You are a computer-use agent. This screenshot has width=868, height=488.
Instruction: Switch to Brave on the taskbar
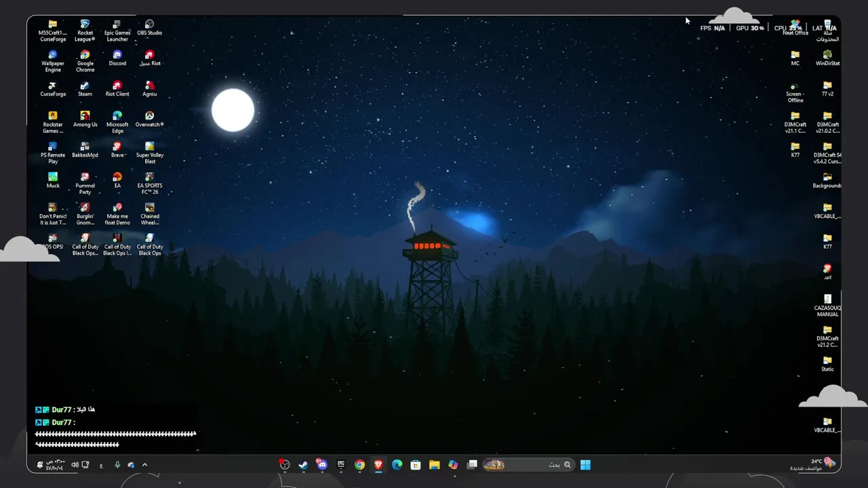pos(378,464)
